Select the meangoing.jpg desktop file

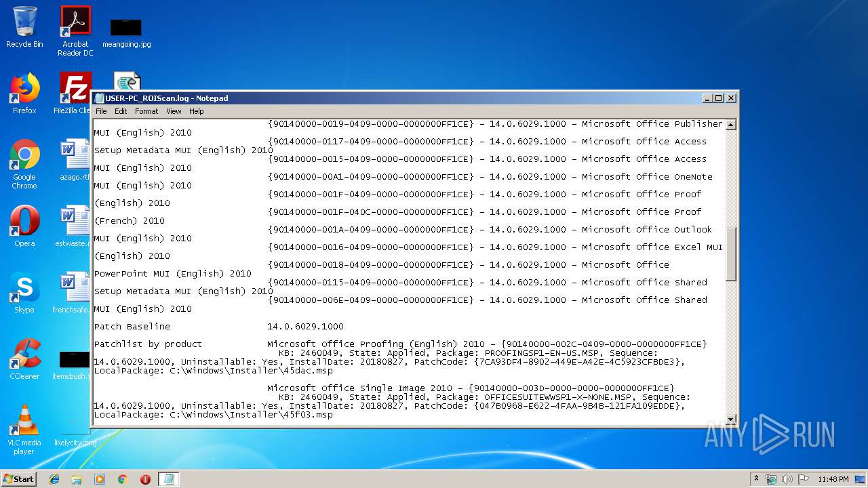(126, 33)
